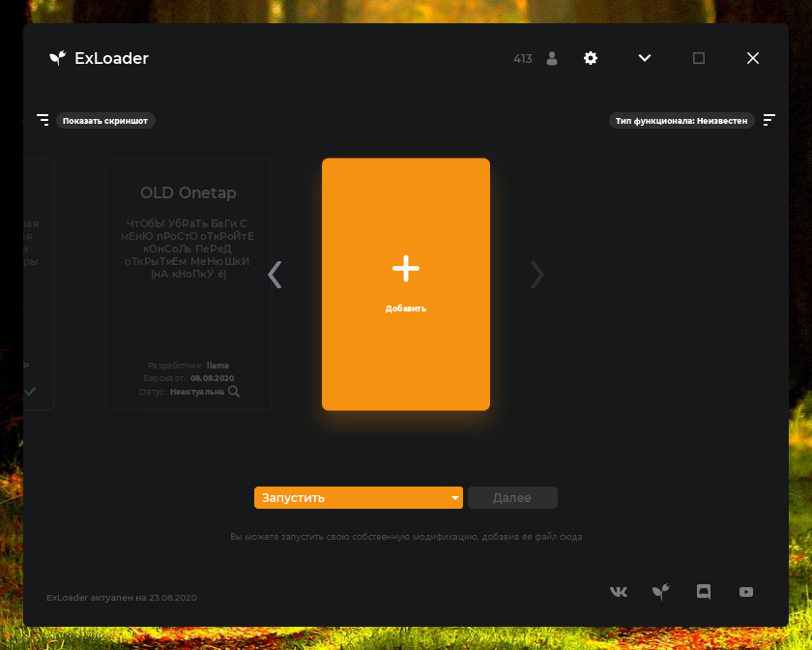Click the Показать скриншот button
Viewport: 812px width, 650px height.
click(x=105, y=121)
